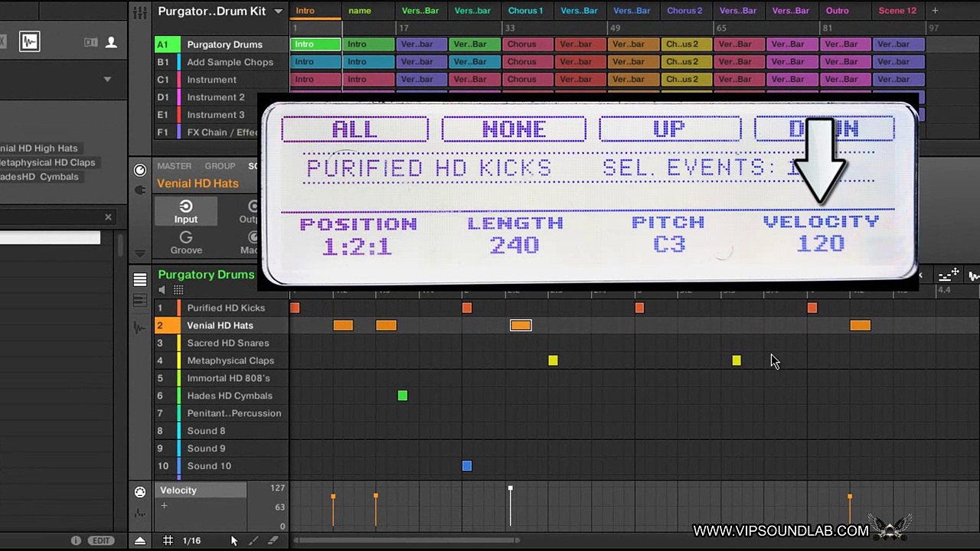Select the highlighted Venial HD Hats note

click(x=521, y=325)
